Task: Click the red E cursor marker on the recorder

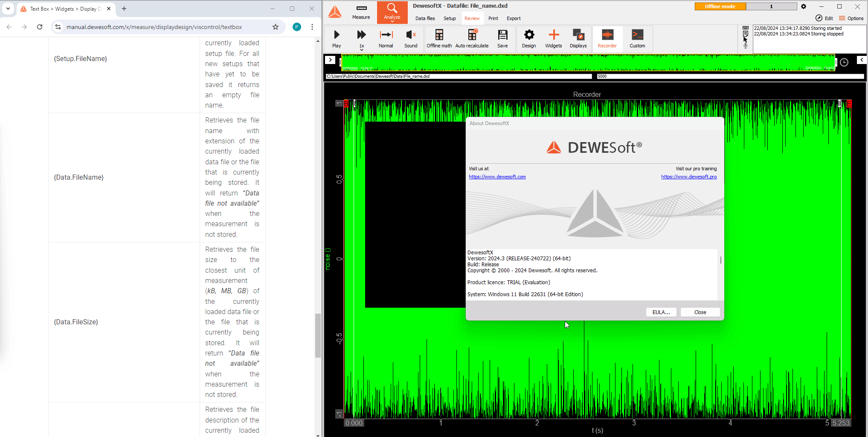Action: point(849,103)
